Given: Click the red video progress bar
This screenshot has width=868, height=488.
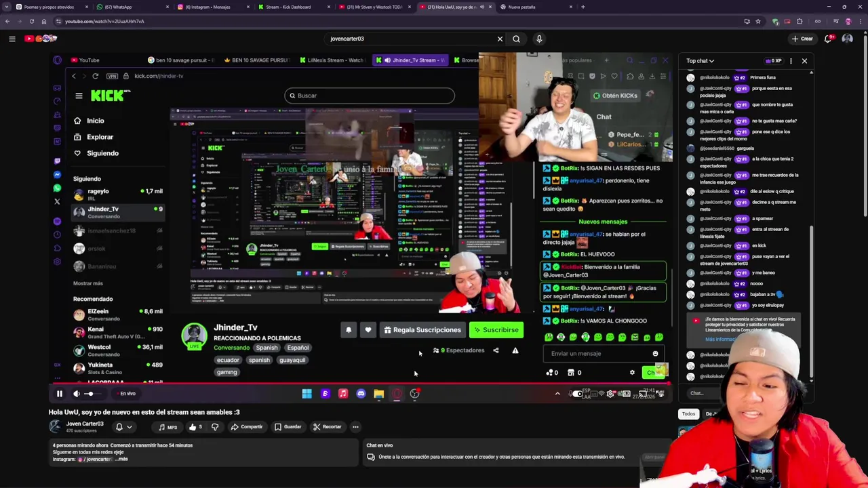Looking at the screenshot, I should [x=359, y=384].
